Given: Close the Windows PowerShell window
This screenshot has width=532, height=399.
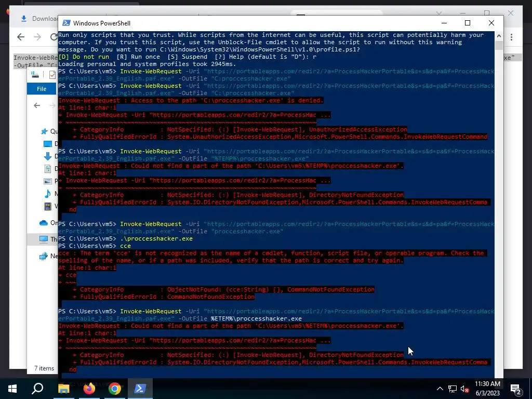Looking at the screenshot, I should [x=491, y=23].
